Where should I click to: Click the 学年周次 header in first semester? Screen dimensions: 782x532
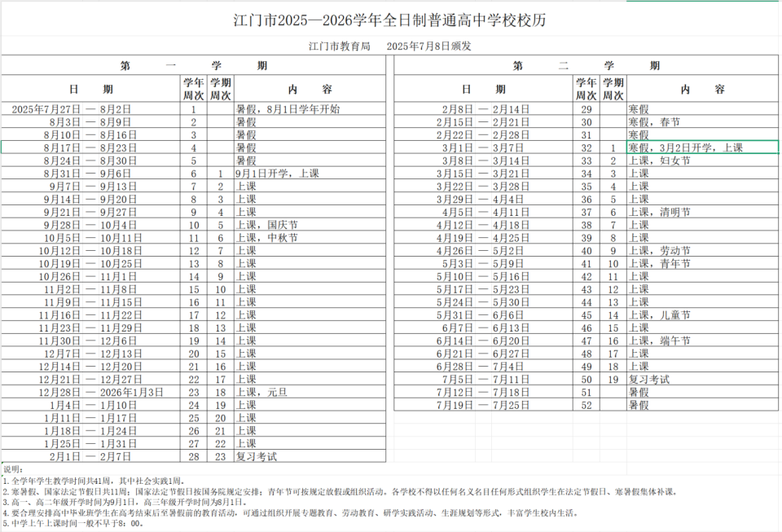pyautogui.click(x=194, y=89)
